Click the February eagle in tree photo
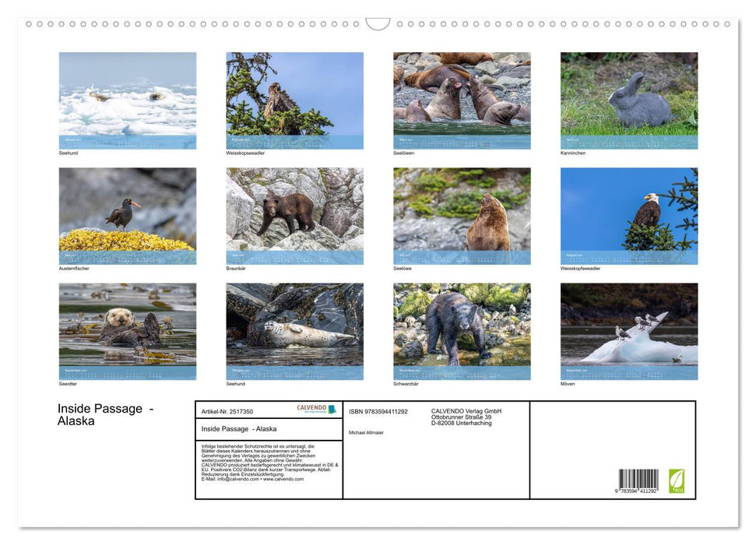This screenshot has width=756, height=545. (x=294, y=100)
